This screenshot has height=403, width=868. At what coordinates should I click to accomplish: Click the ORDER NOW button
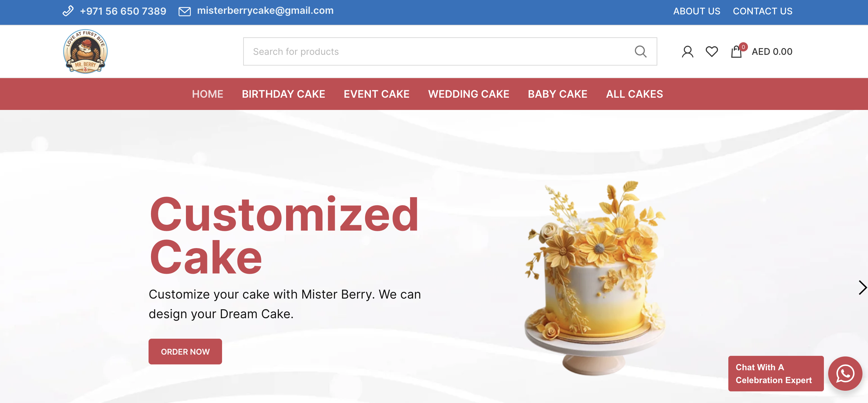(x=185, y=352)
